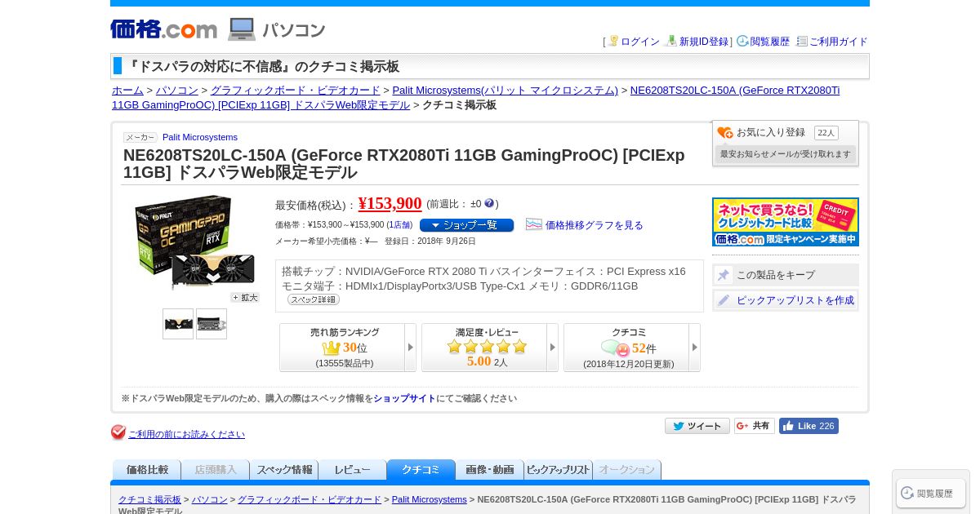Click the price trend graph icon

(534, 224)
